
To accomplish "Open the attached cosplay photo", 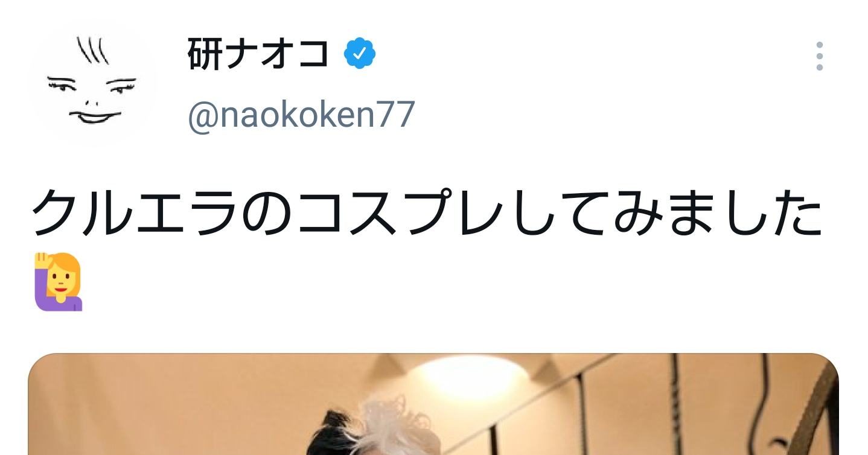I will click(433, 404).
